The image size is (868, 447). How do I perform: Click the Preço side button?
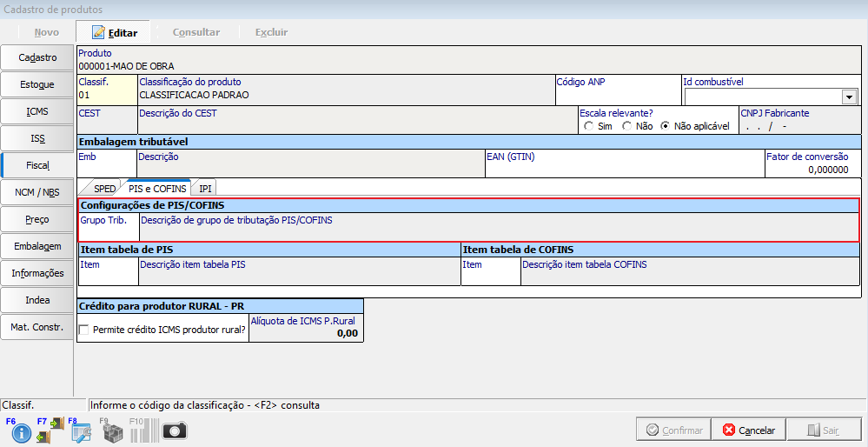point(37,219)
